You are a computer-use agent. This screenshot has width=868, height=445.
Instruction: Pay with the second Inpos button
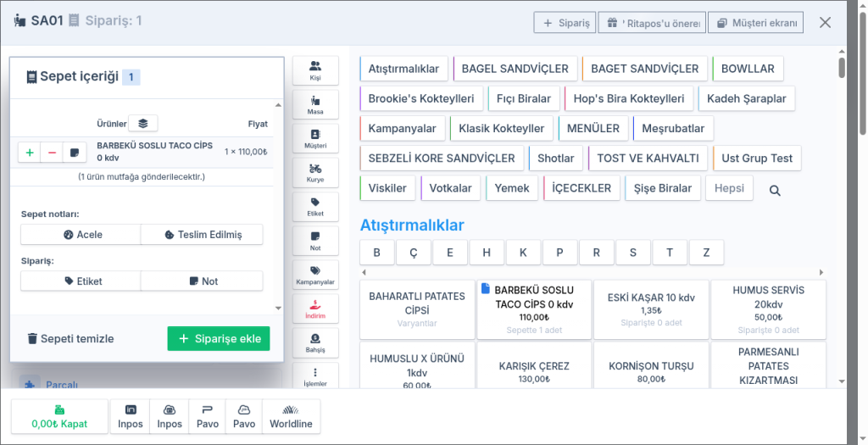tap(170, 416)
